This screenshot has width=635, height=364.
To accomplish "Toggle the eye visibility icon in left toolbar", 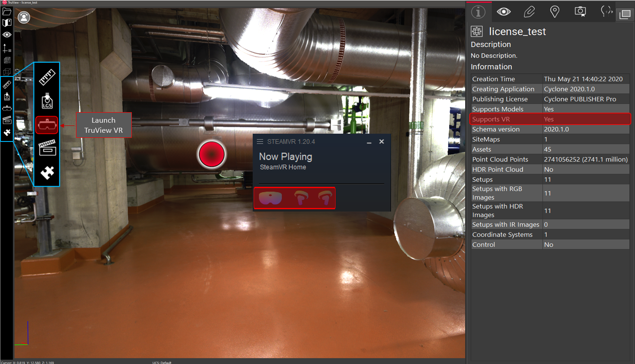I will point(6,35).
